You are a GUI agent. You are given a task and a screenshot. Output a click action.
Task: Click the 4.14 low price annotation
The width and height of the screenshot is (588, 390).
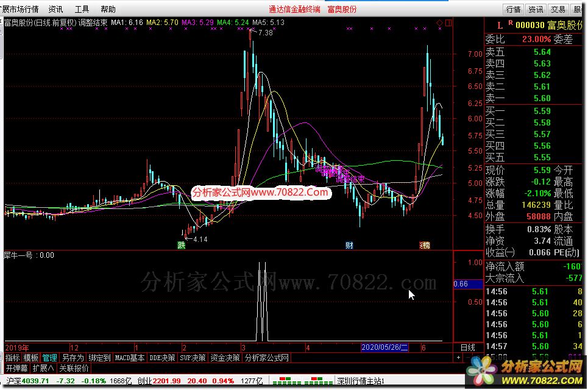[200, 239]
